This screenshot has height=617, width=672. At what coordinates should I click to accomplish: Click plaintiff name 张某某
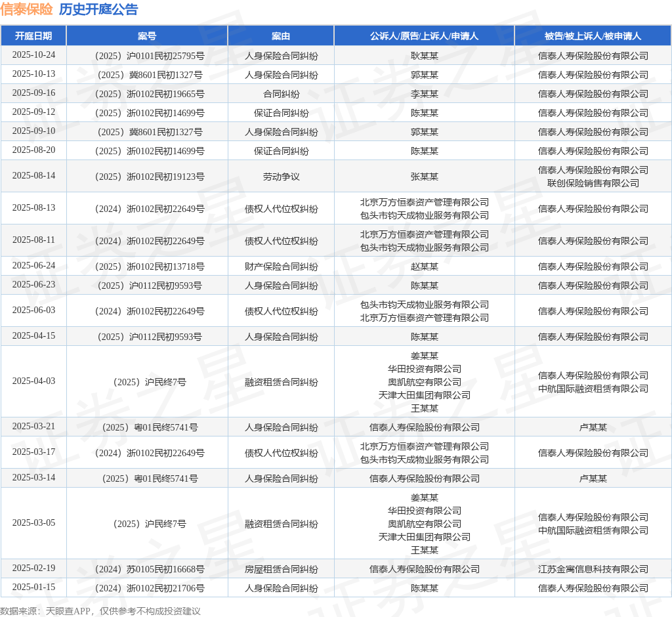point(425,177)
